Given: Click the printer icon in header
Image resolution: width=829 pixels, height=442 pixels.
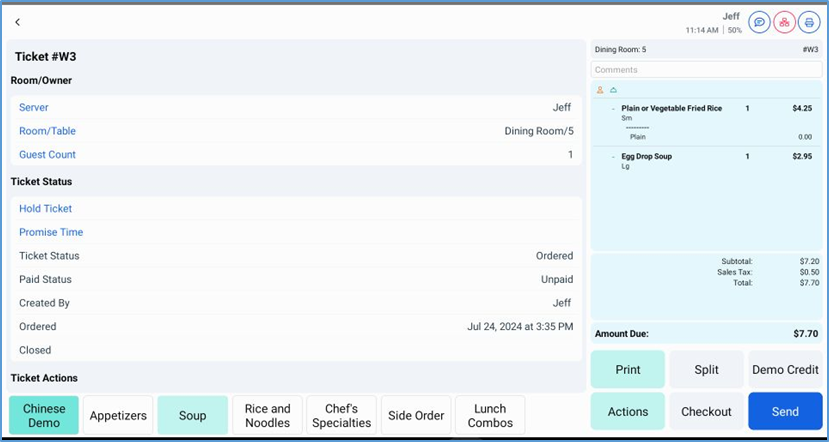Looking at the screenshot, I should tap(808, 22).
